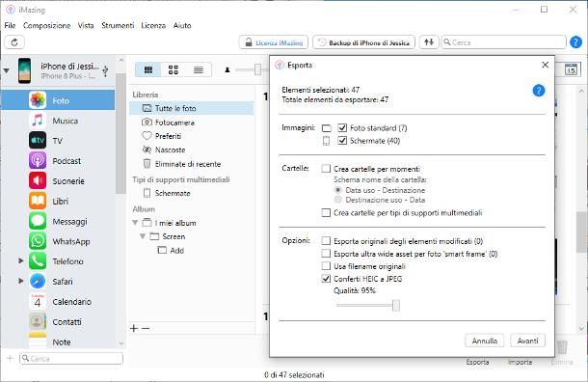
Task: Uncheck Conferti HEIC a JPEG
Action: point(326,279)
